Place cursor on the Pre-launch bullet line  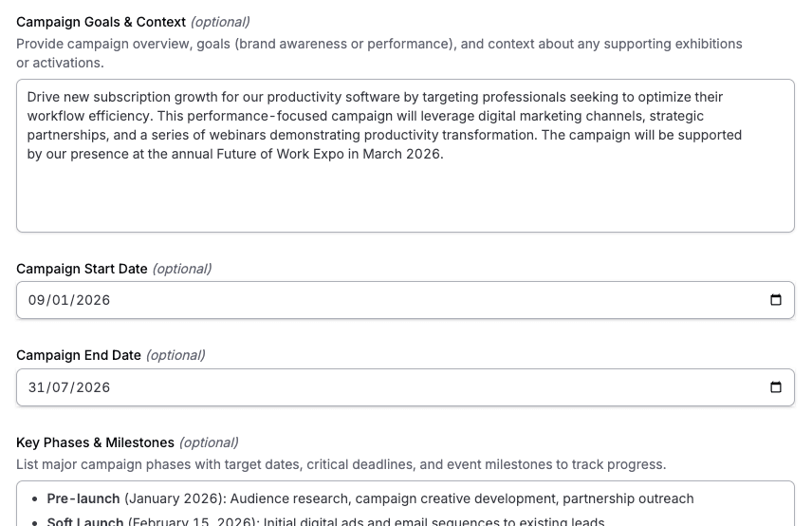pos(370,498)
